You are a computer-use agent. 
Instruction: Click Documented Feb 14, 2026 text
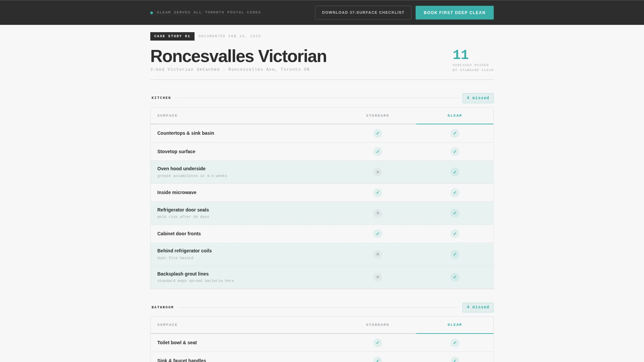[x=230, y=36]
